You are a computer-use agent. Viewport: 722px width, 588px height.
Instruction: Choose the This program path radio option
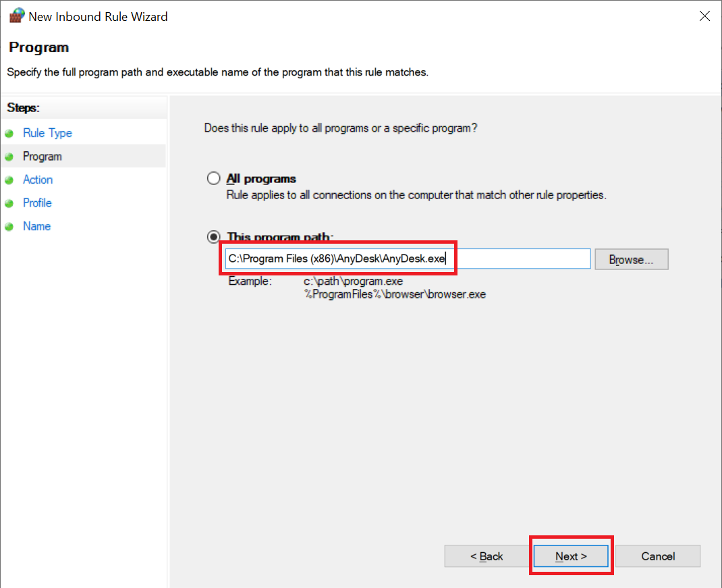click(214, 237)
